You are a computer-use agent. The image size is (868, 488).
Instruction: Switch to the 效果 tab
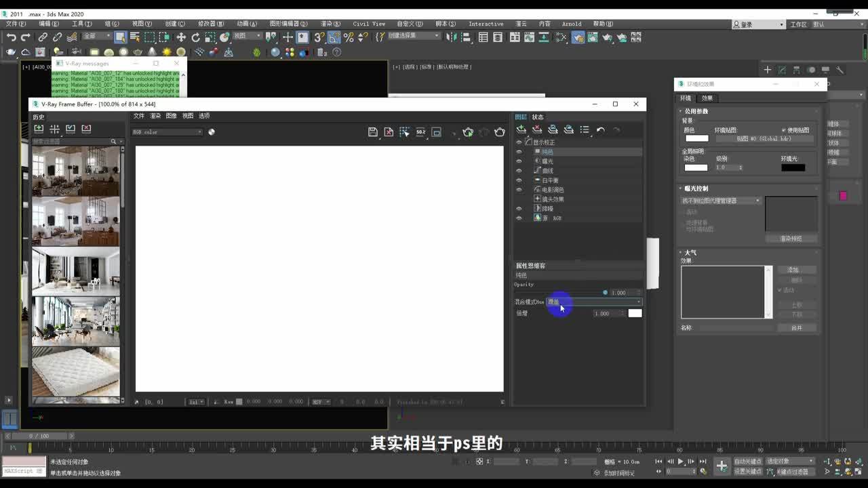[x=707, y=98]
